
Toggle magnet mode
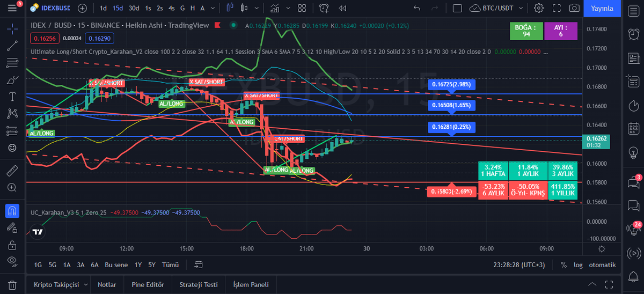[12, 211]
